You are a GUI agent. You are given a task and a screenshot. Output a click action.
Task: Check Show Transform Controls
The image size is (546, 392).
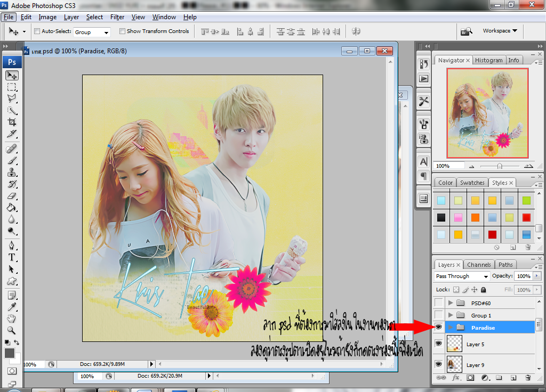pyautogui.click(x=122, y=31)
